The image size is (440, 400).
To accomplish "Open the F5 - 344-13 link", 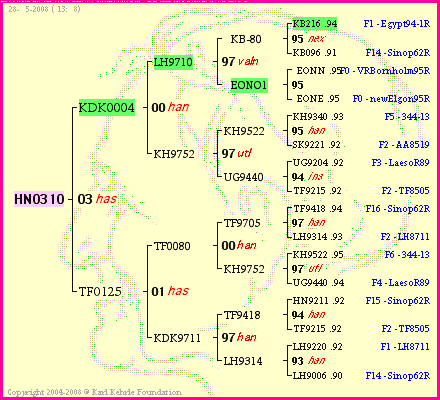I will click(407, 117).
